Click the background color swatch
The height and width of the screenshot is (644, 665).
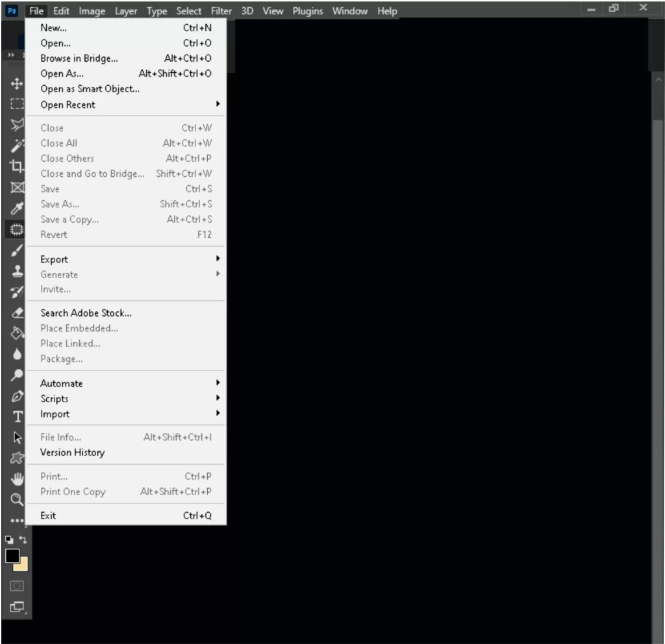click(x=22, y=565)
